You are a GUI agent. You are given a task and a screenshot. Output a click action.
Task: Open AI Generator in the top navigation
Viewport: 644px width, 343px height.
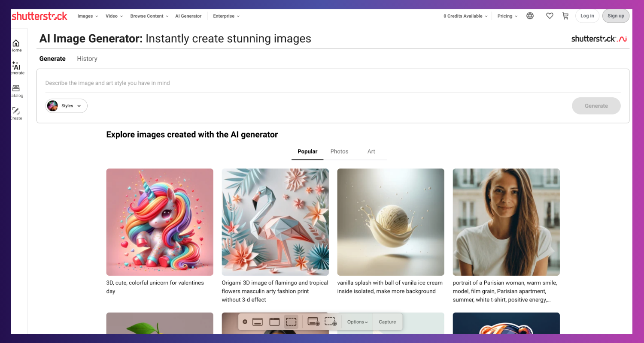[x=188, y=16]
